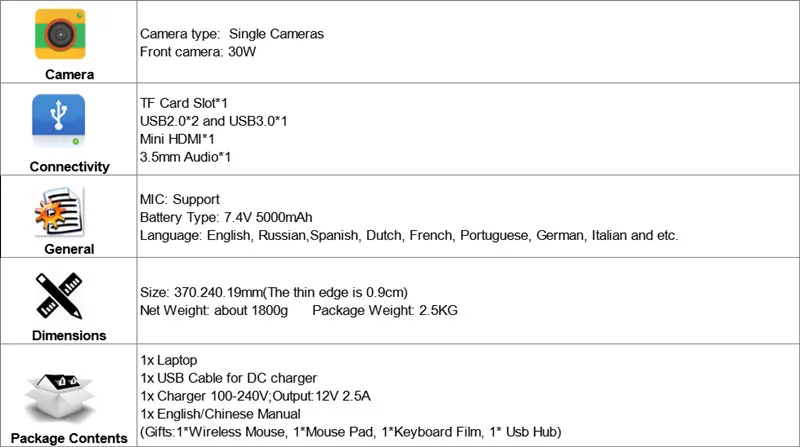Select the Camera label
Screen dimensions: 800x447
pyautogui.click(x=69, y=74)
